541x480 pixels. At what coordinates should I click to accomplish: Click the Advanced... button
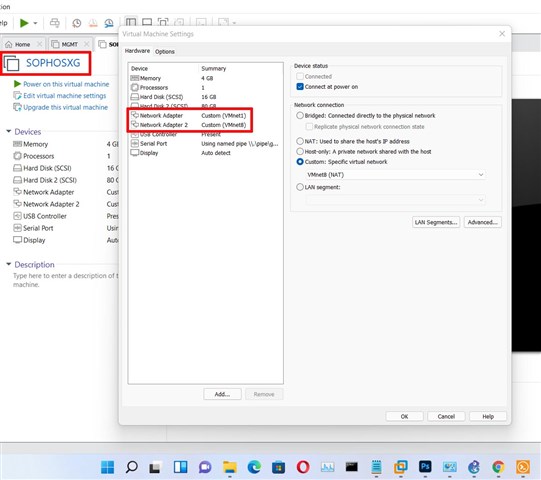tap(482, 222)
